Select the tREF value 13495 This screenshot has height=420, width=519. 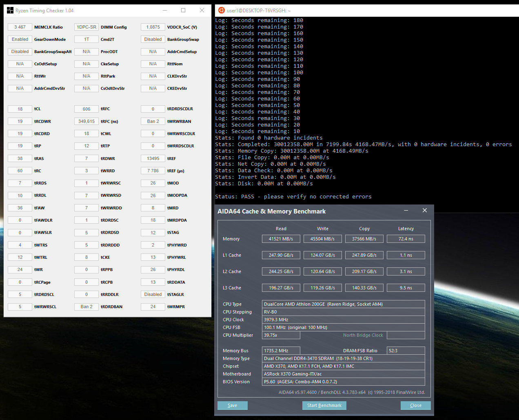[x=153, y=158]
